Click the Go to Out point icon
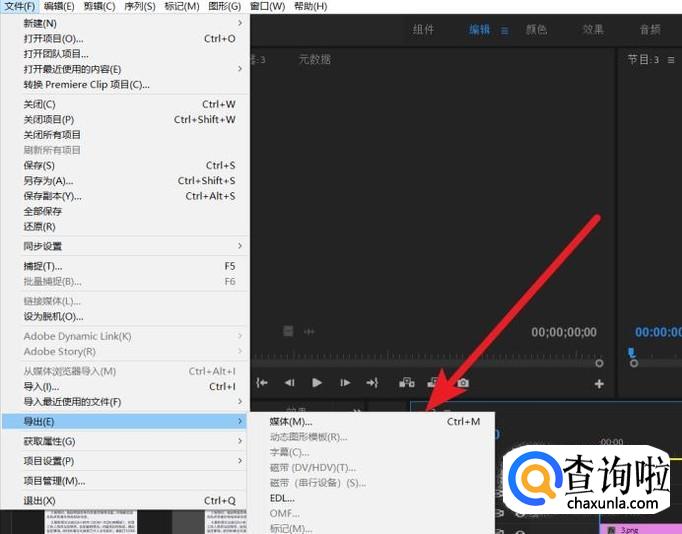This screenshot has height=534, width=682. [x=372, y=382]
